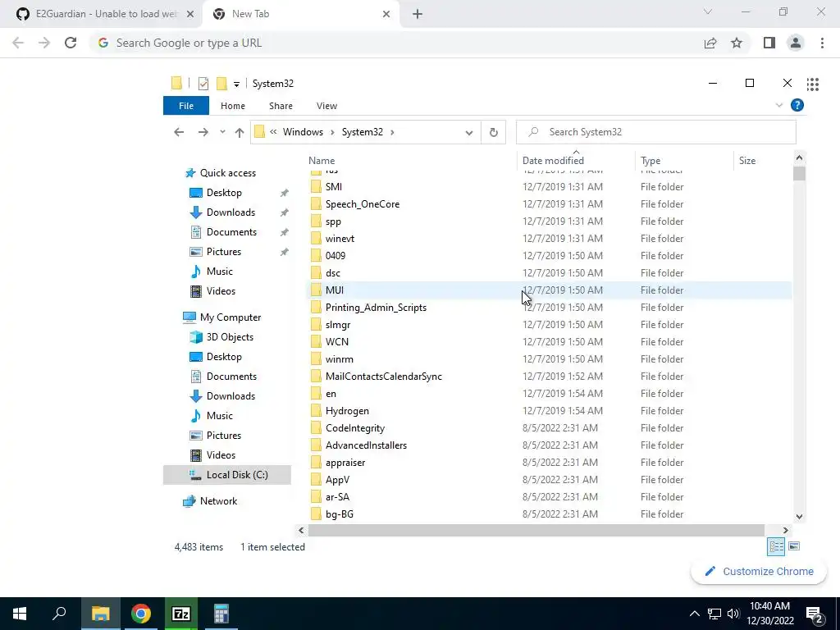
Task: Go up one folder level
Action: point(240,132)
